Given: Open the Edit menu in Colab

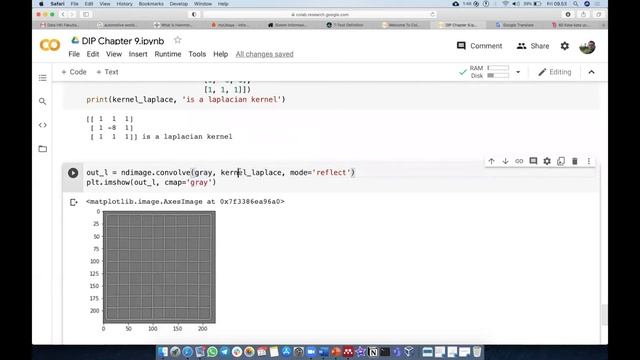Looking at the screenshot, I should pos(93,54).
